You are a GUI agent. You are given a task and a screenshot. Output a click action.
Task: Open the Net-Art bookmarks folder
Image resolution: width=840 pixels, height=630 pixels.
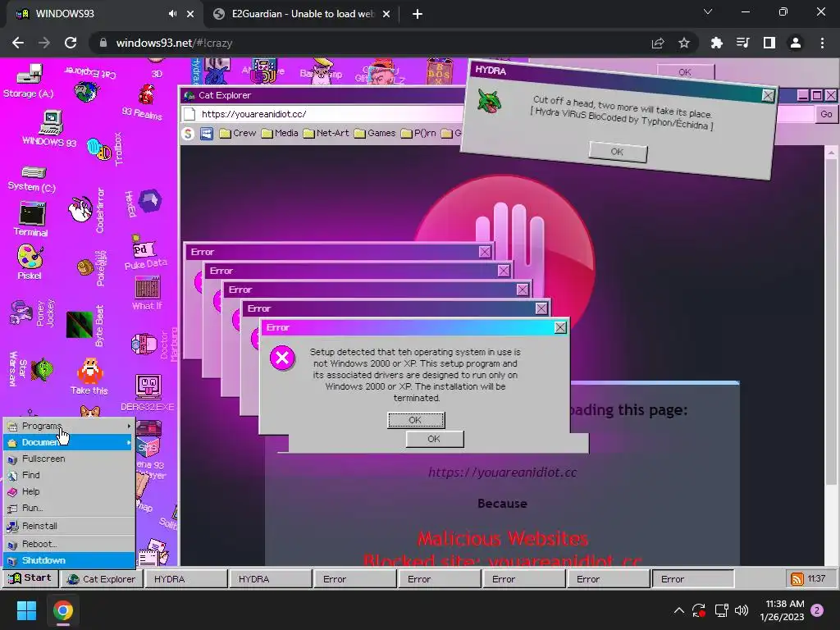(326, 134)
